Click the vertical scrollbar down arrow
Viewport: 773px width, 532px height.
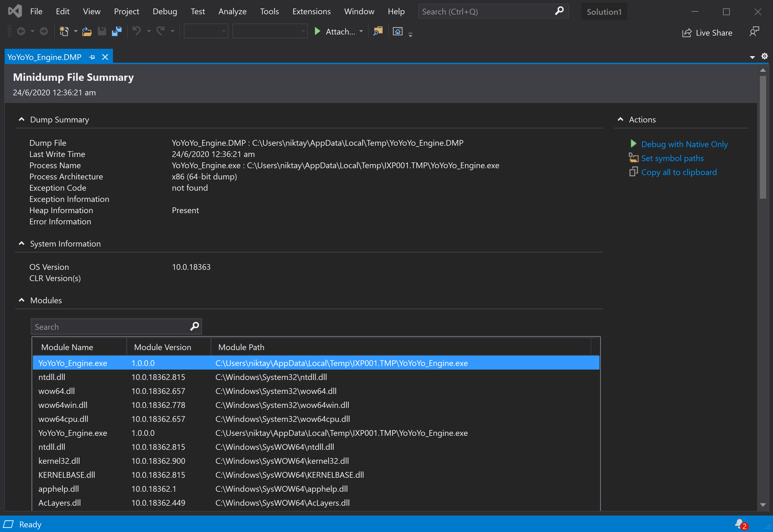[x=763, y=505]
